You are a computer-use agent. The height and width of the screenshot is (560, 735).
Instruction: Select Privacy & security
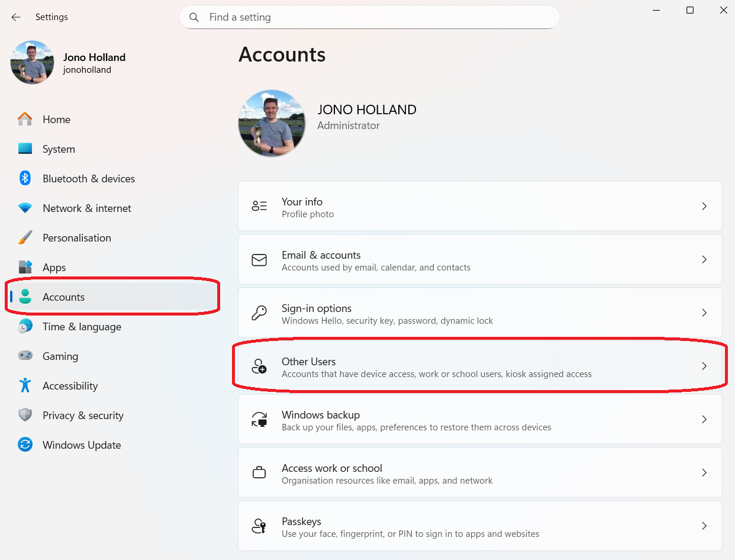click(x=112, y=415)
